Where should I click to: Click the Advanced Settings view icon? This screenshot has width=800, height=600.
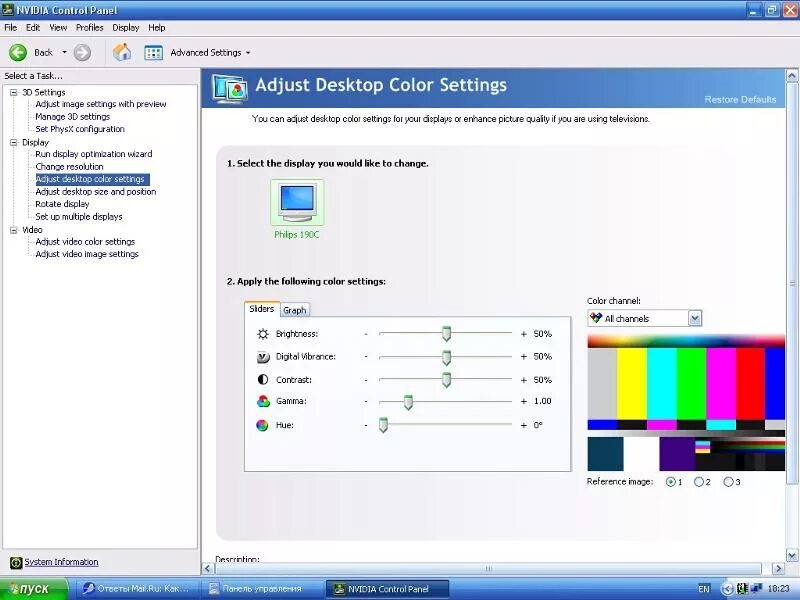coord(154,53)
